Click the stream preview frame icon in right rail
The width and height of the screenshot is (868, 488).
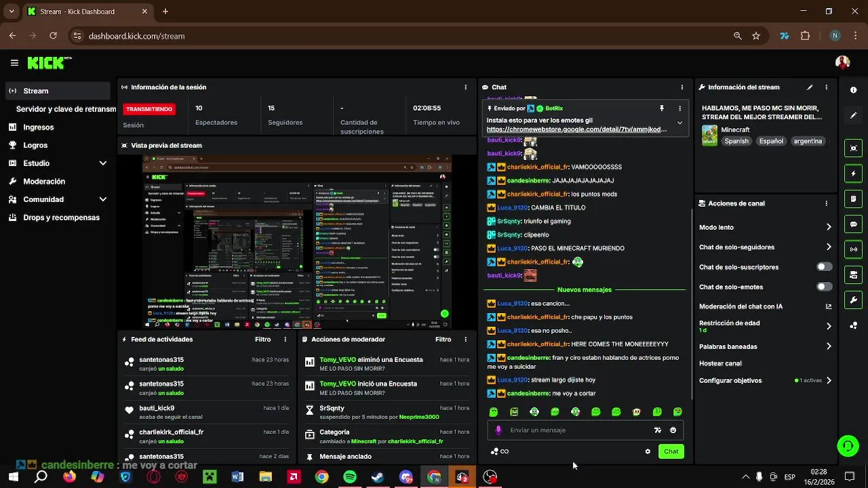853,148
